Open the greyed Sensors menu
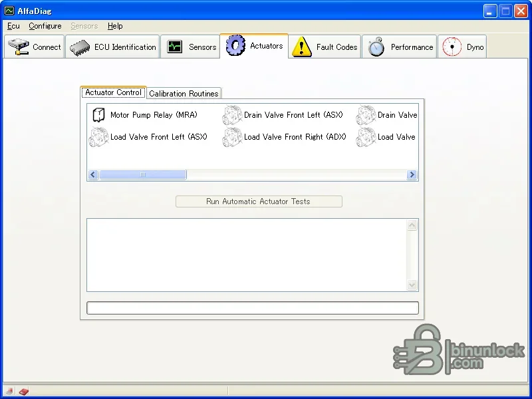532x399 pixels. (x=84, y=26)
